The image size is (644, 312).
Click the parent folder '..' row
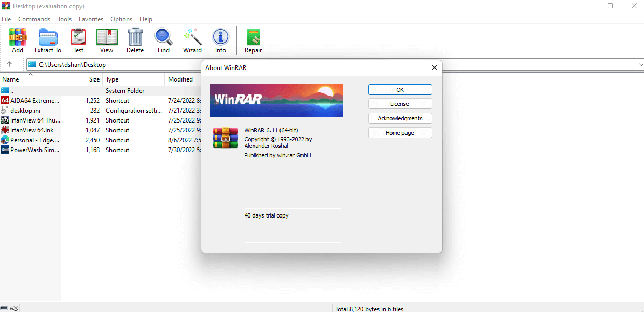pos(101,91)
